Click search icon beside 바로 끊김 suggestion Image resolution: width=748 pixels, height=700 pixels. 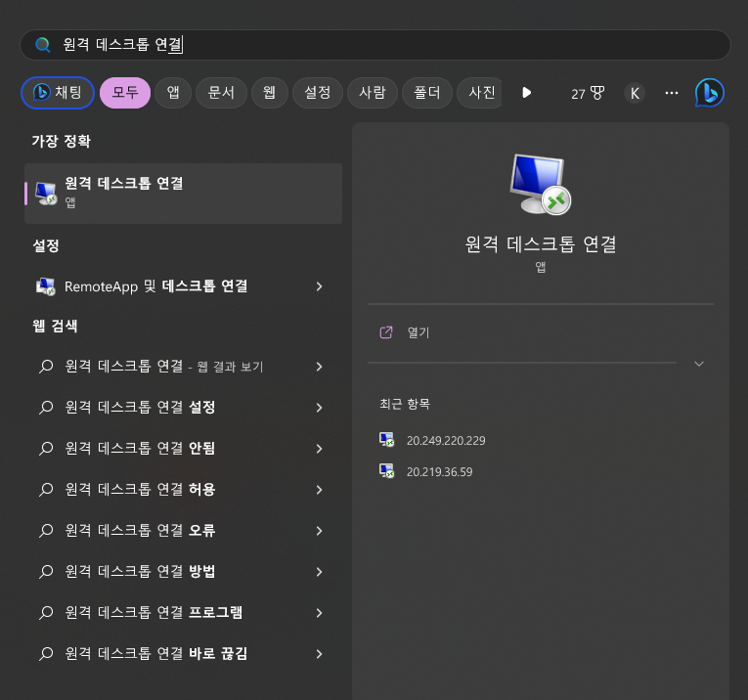coord(46,653)
